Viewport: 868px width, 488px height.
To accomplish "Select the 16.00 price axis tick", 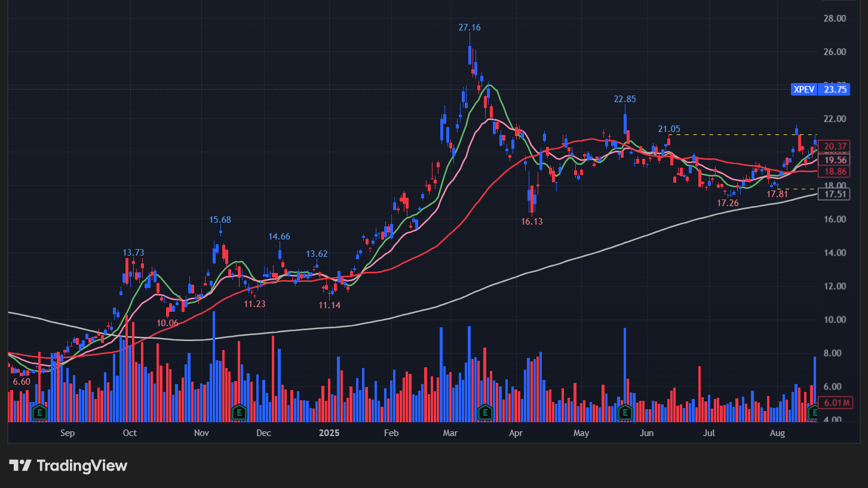I will [x=834, y=219].
